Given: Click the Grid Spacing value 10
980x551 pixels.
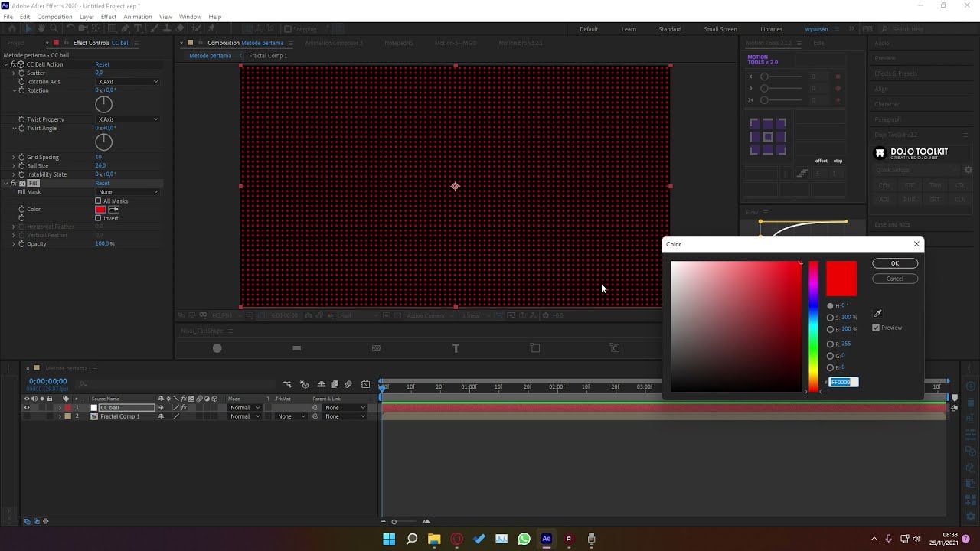Looking at the screenshot, I should [98, 157].
